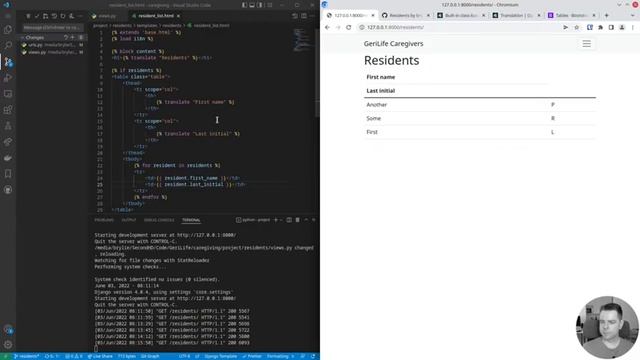The width and height of the screenshot is (640, 360).
Task: Stage all changes with the plus icon
Action: click(x=72, y=37)
